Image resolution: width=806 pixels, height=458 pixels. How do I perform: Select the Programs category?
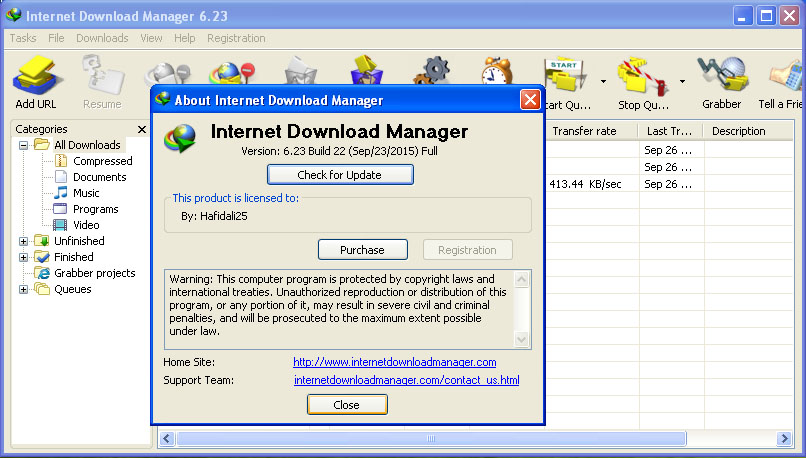[96, 209]
